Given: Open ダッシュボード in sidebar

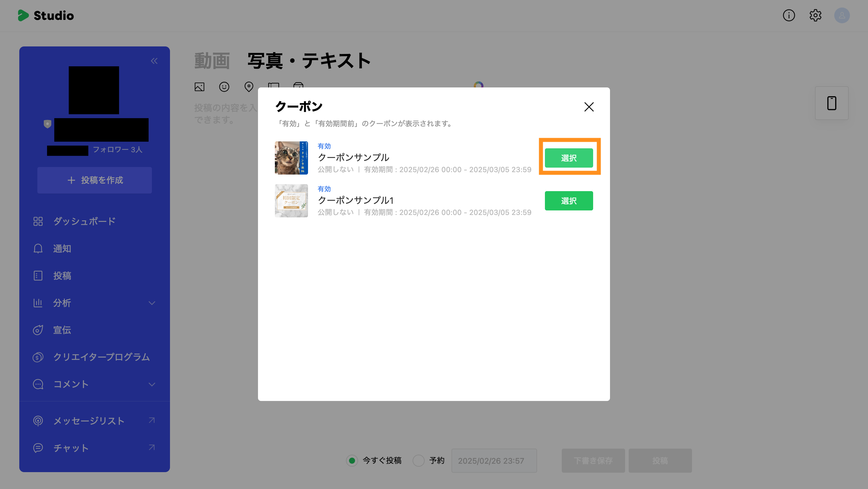Looking at the screenshot, I should [84, 221].
